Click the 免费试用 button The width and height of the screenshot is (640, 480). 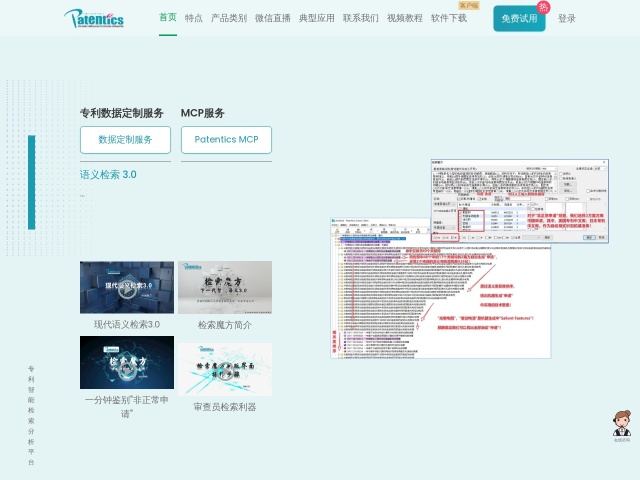519,18
